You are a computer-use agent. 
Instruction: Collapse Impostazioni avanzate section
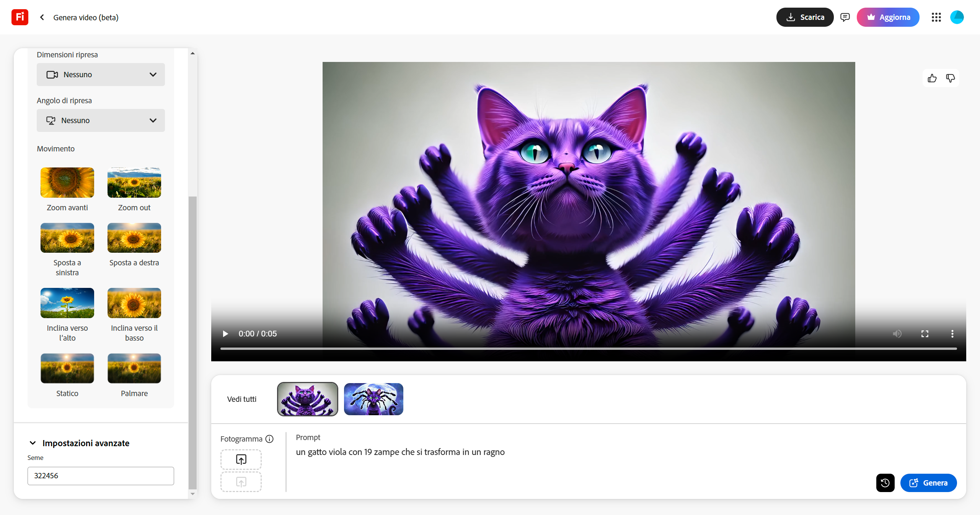click(33, 443)
